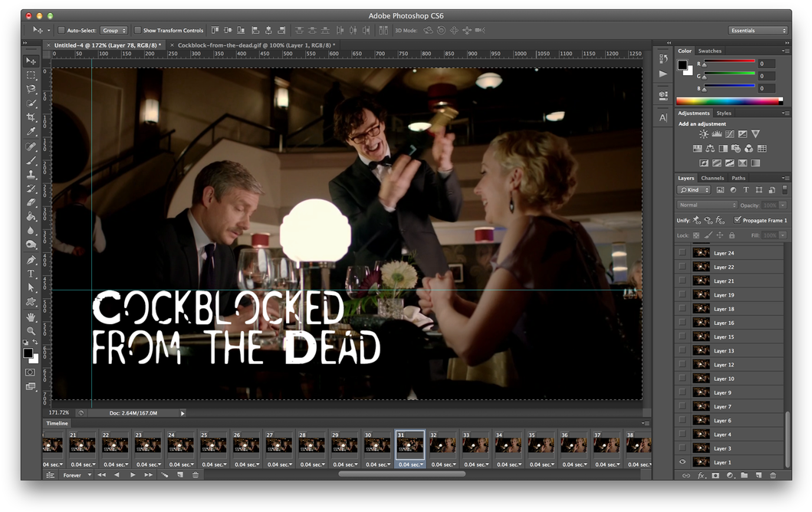The image size is (812, 512).
Task: Click the delete layer trash icon
Action: point(773,476)
